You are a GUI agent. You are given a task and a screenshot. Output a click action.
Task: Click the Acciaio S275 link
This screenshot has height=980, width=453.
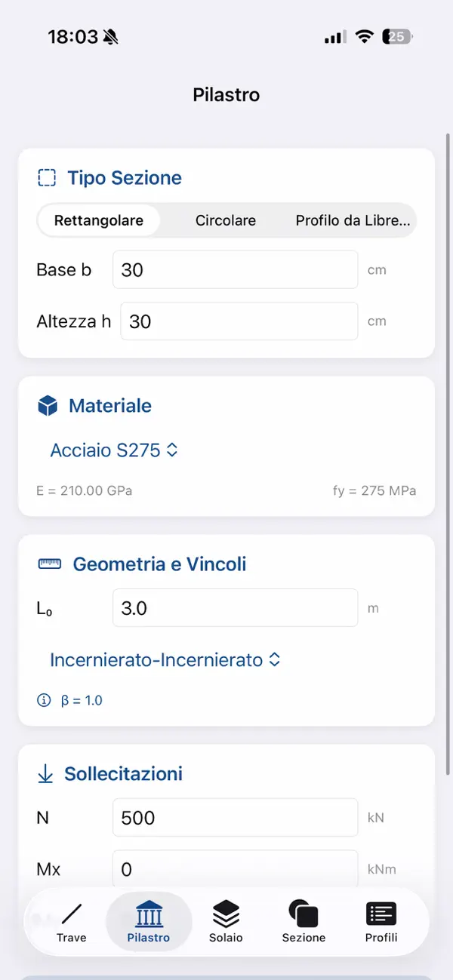(x=106, y=450)
